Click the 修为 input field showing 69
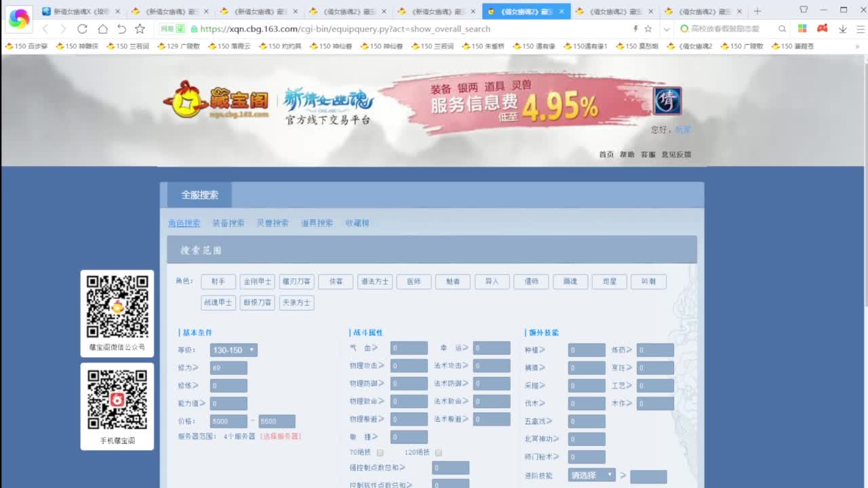 pyautogui.click(x=229, y=368)
